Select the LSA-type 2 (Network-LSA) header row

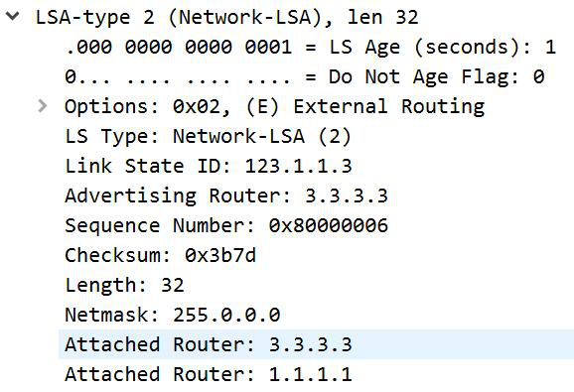(x=227, y=17)
